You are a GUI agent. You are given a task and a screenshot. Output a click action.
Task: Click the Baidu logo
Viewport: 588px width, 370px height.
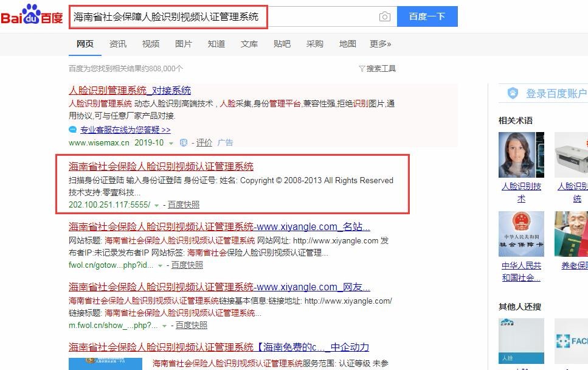(x=32, y=15)
